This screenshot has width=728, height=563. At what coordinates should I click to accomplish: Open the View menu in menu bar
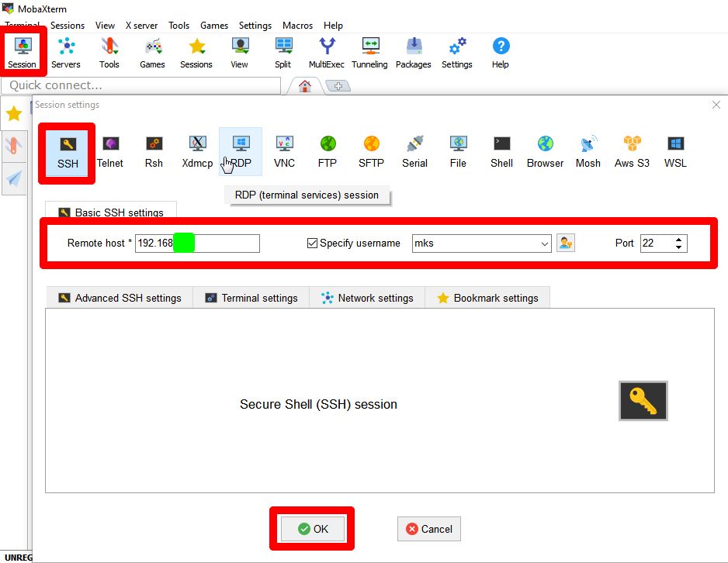pyautogui.click(x=105, y=25)
